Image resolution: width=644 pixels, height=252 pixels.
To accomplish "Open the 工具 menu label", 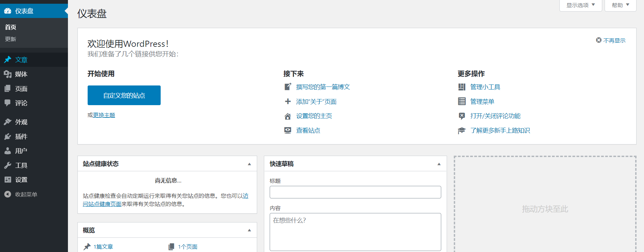I will coord(21,166).
